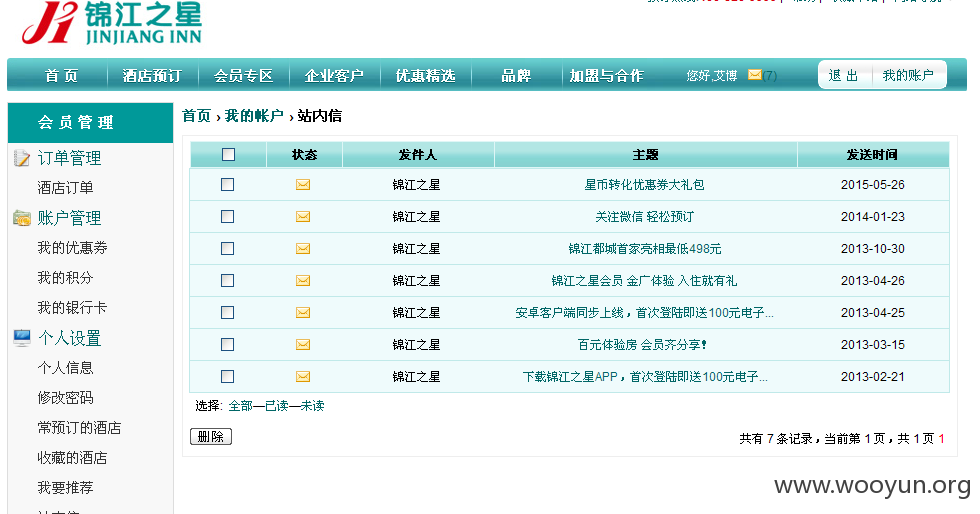
Task: Check the box for 关注微信 轻松预订 message
Action: tap(228, 216)
